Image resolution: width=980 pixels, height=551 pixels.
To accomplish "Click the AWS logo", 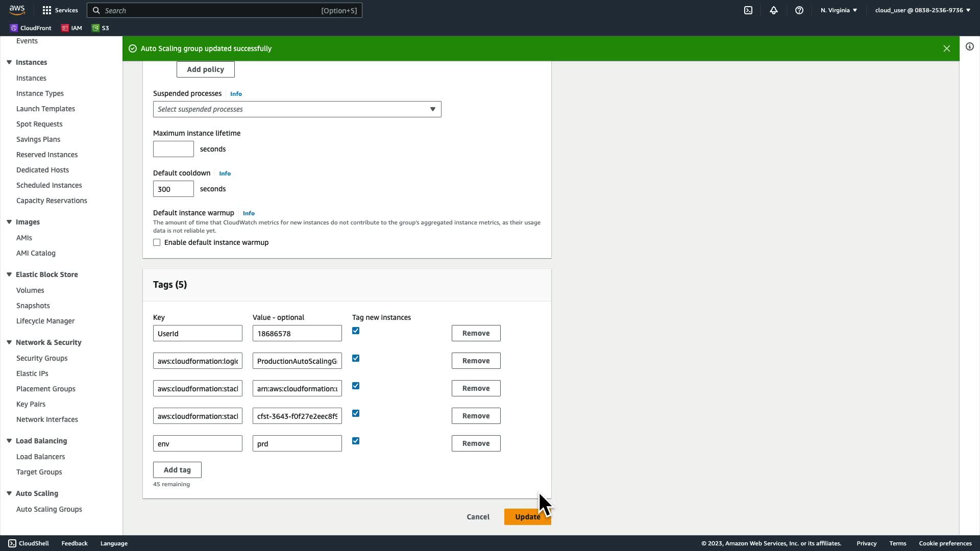I will point(17,10).
